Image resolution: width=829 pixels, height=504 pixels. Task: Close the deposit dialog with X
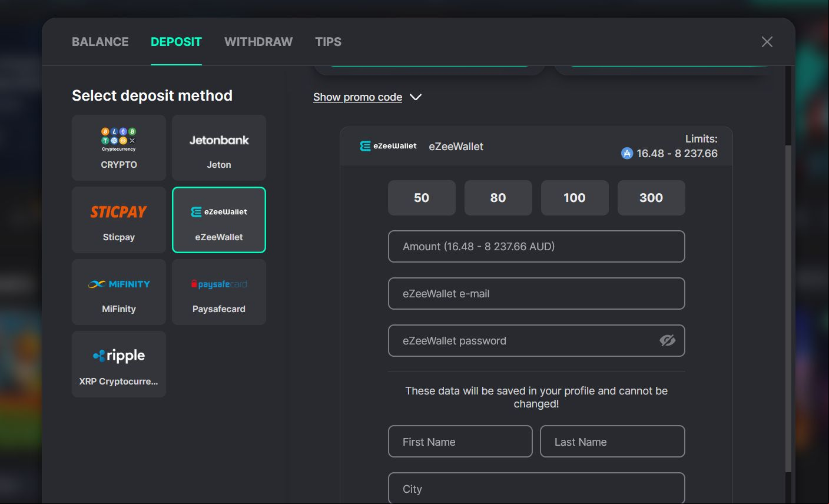[x=767, y=42]
